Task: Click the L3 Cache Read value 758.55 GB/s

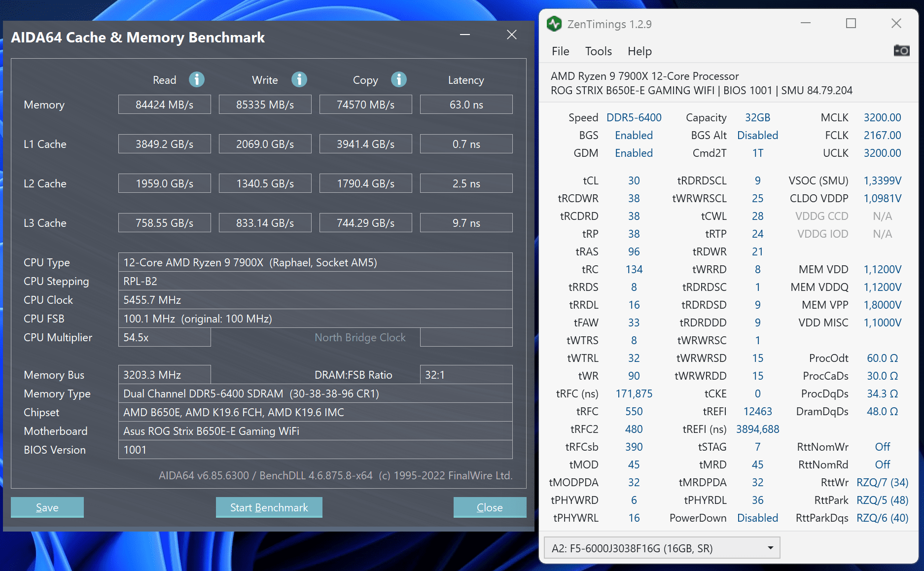Action: pyautogui.click(x=165, y=223)
